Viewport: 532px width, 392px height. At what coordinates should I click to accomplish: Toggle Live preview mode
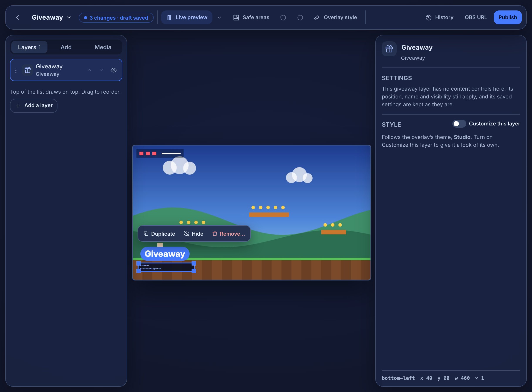coord(187,18)
